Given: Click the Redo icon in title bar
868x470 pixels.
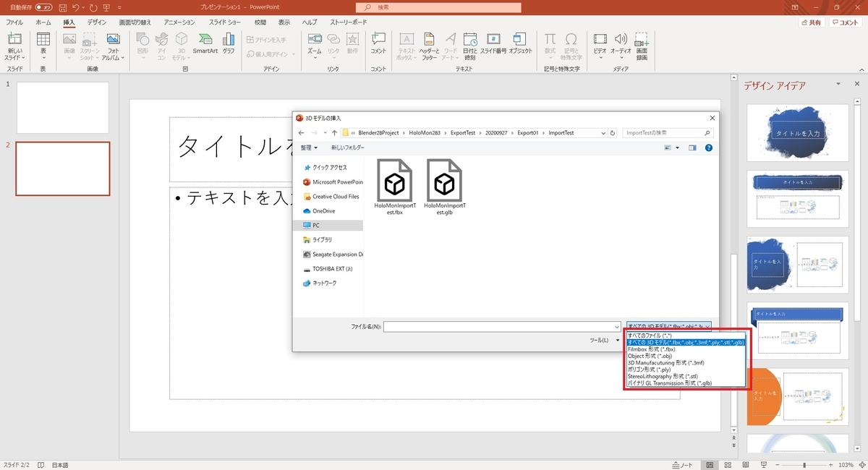Looking at the screenshot, I should (94, 7).
